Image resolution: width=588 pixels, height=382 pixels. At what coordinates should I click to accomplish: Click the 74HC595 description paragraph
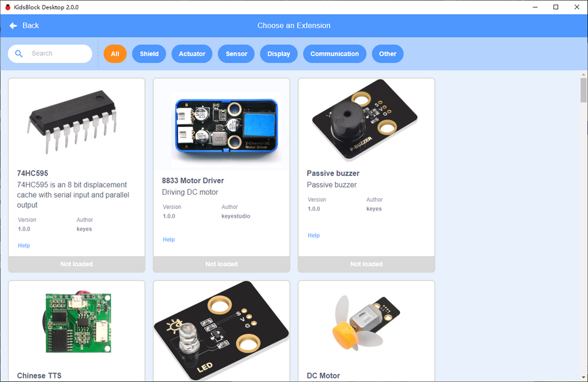point(73,195)
